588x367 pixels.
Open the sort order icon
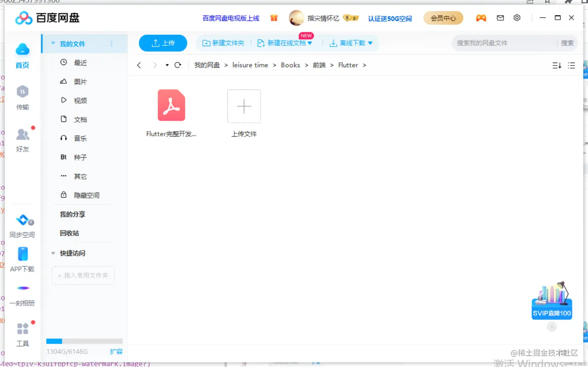click(556, 65)
